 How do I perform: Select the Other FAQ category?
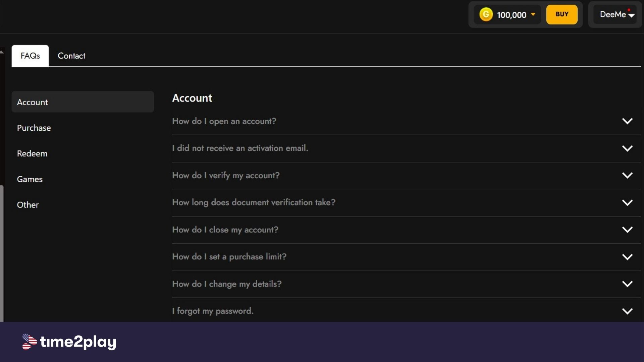coord(28,205)
